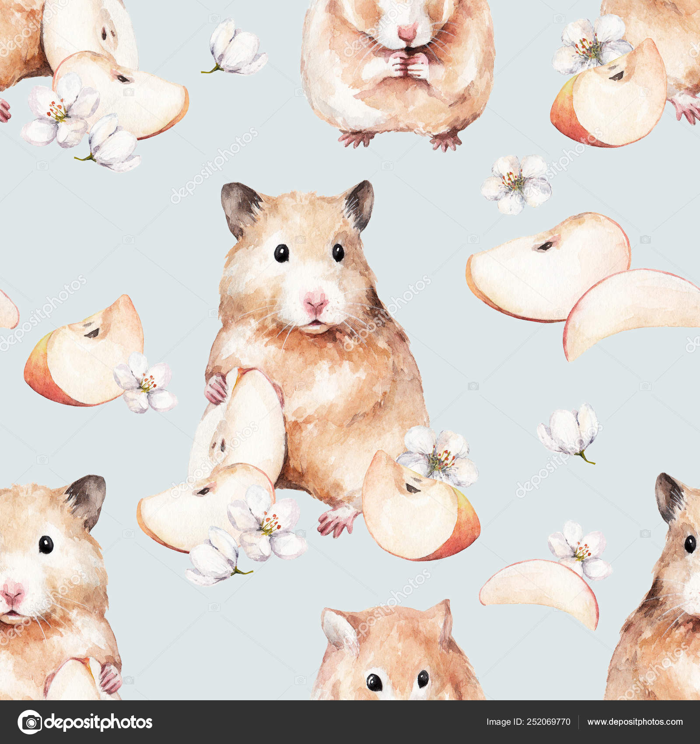This screenshot has width=700, height=744.
Task: Click the Image ID: 252069770 label
Action: [528, 722]
